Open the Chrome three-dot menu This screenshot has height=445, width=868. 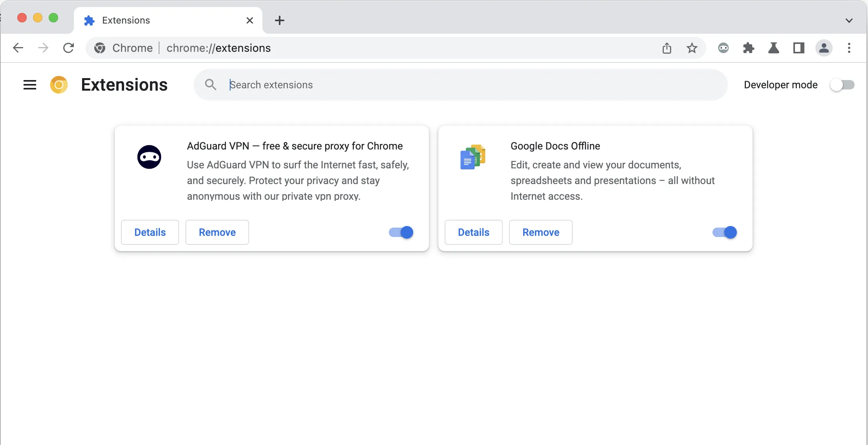849,48
